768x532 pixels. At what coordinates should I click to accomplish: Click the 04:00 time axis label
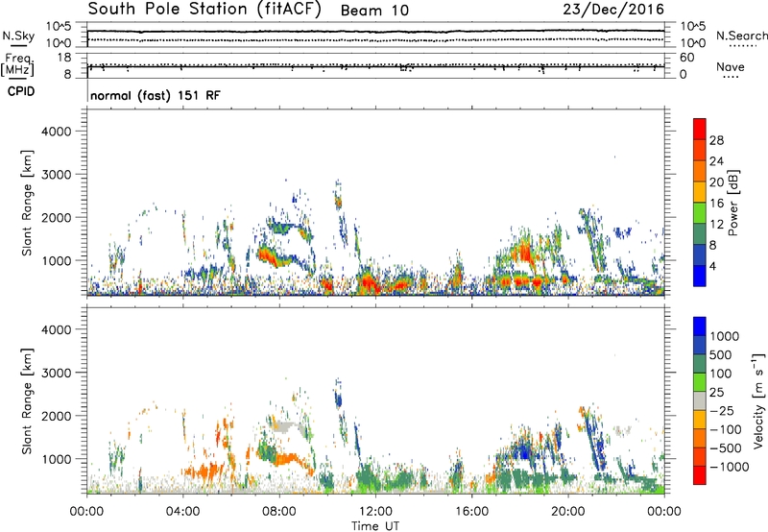click(x=183, y=512)
